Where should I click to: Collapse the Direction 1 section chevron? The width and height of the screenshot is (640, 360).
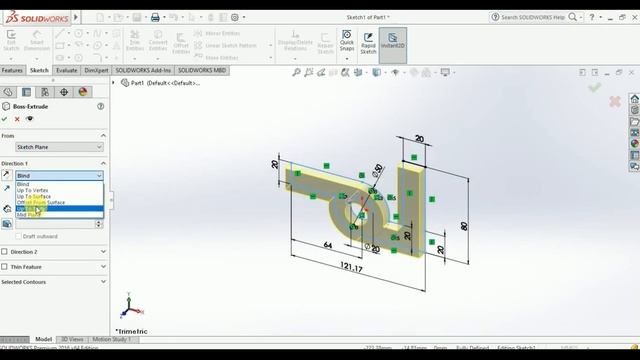pos(103,163)
